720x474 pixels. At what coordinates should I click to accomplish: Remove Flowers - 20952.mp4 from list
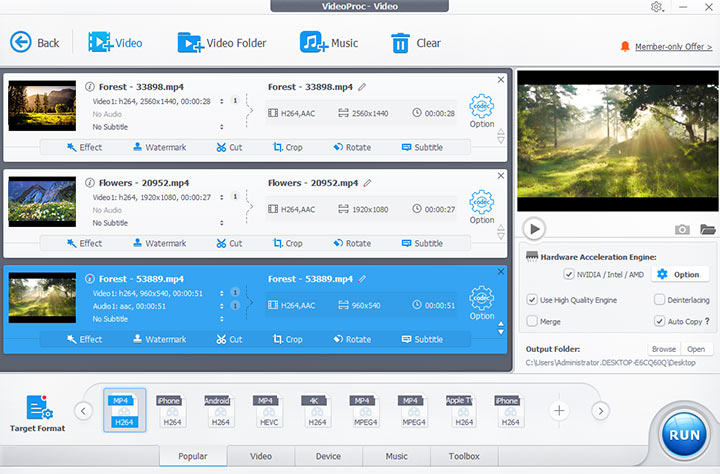pyautogui.click(x=501, y=175)
